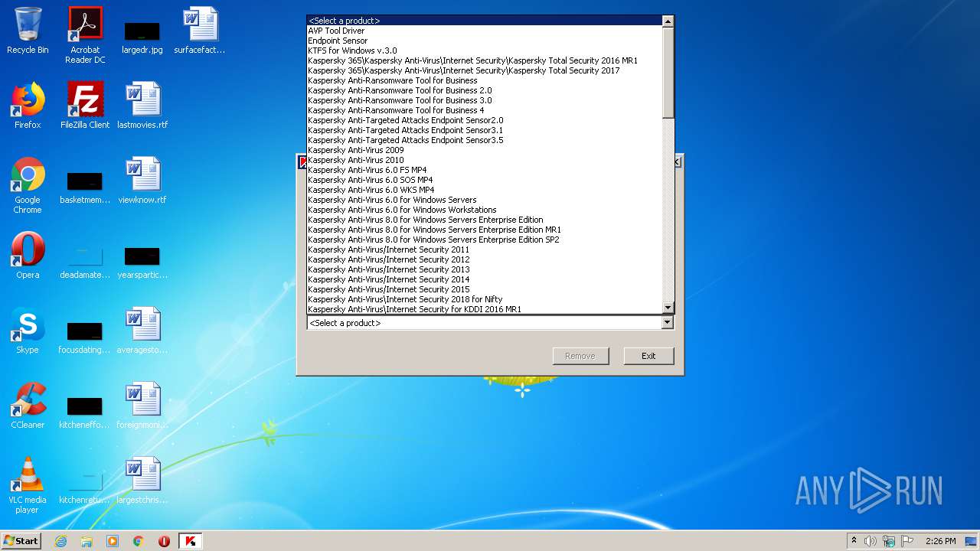Open the volume tray icon

871,541
